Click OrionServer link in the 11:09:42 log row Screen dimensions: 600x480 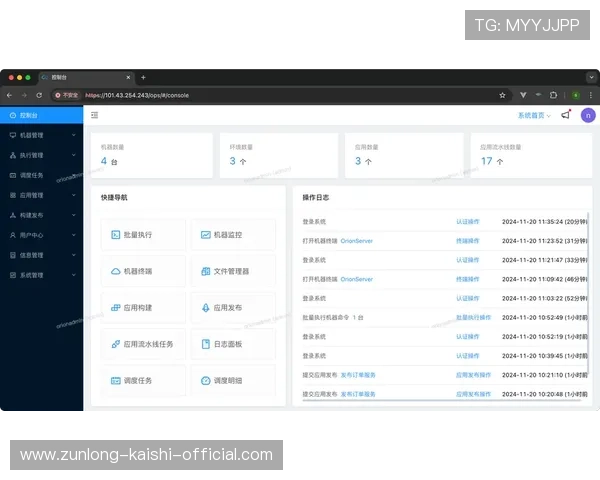pyautogui.click(x=357, y=279)
